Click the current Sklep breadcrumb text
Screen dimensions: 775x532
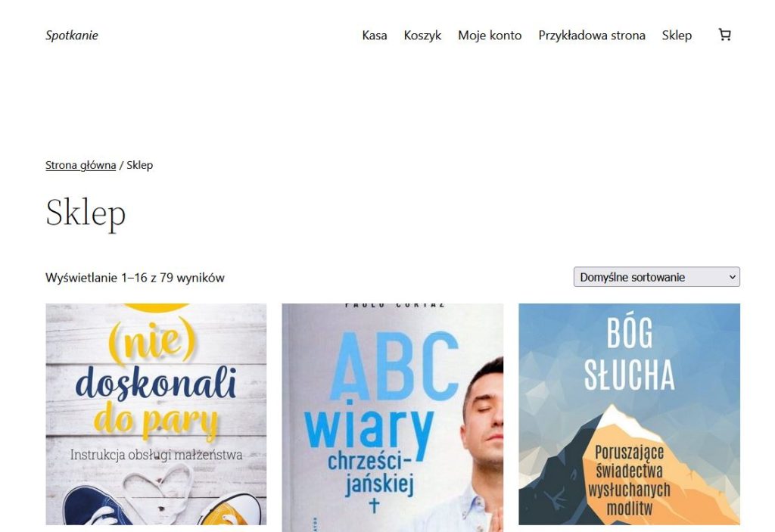point(139,165)
